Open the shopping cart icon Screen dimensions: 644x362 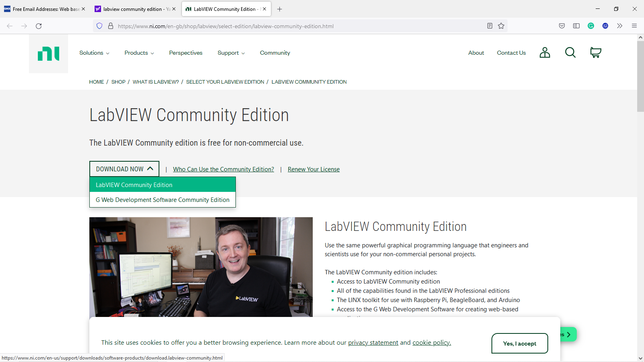pyautogui.click(x=596, y=53)
